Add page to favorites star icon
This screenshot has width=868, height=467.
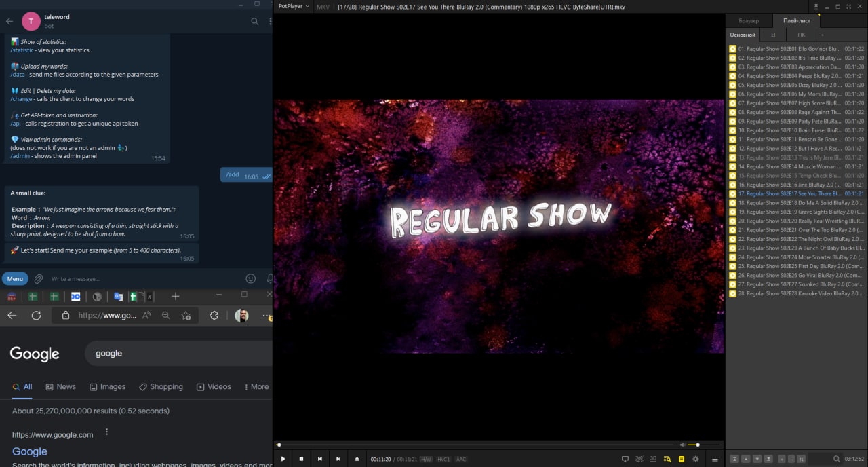click(186, 316)
